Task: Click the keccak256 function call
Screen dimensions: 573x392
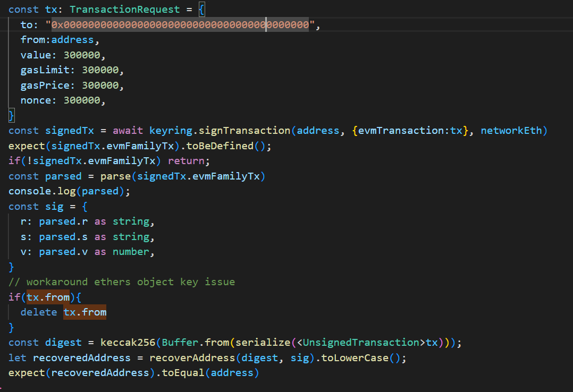Action: [x=128, y=343]
